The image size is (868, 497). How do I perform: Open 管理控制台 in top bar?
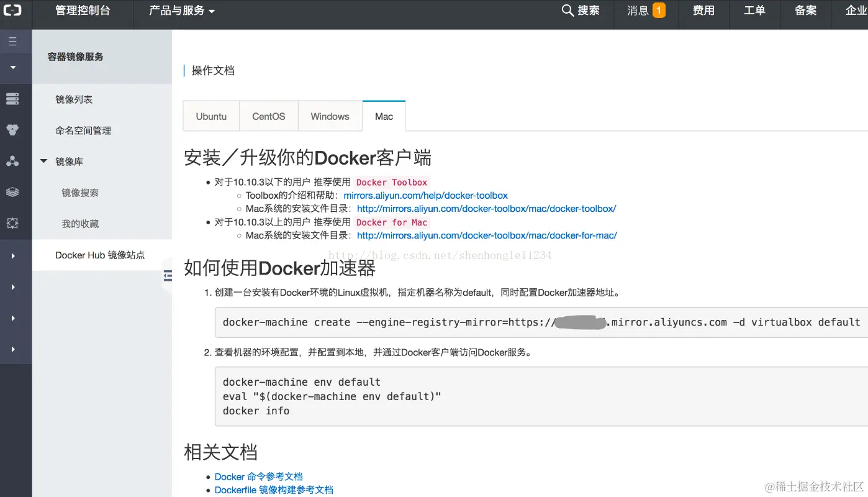tap(83, 11)
